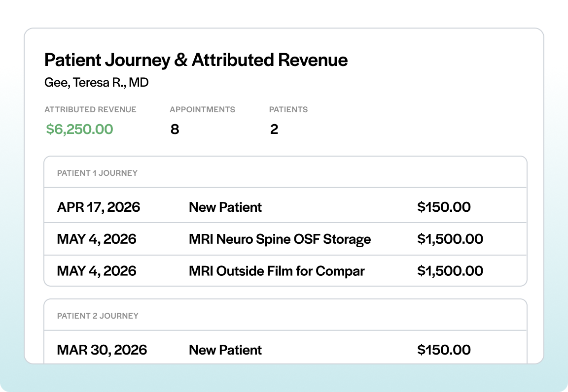The width and height of the screenshot is (568, 392).
Task: Click $1,500.00 for MRI Neuro Spine OSF Storage
Action: (x=450, y=239)
